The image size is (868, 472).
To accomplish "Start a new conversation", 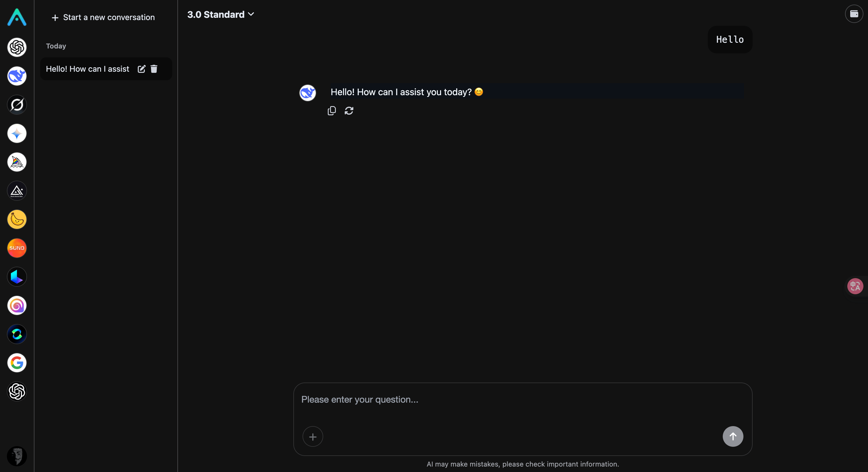I will point(102,17).
